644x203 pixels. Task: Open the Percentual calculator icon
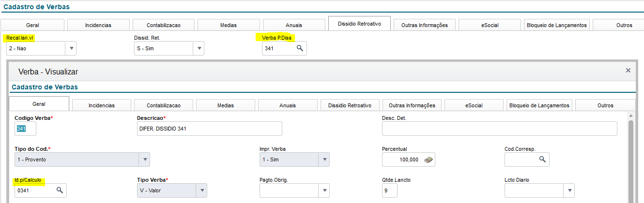428,159
